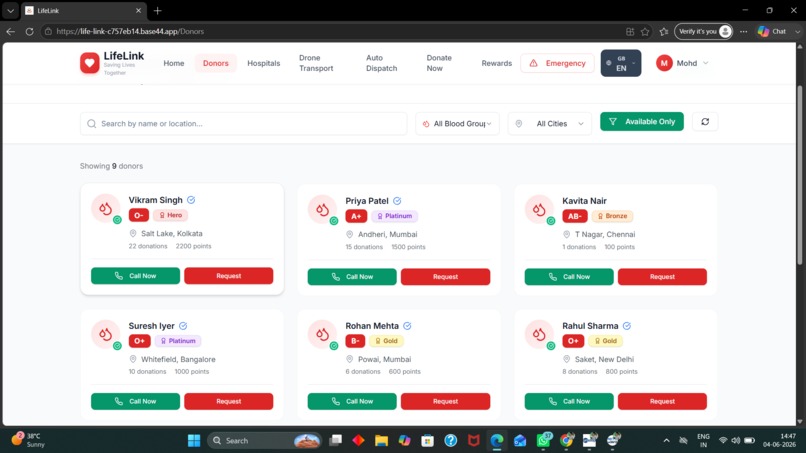Viewport: 806px width, 453px height.
Task: Show hidden system tray icons
Action: pos(666,441)
